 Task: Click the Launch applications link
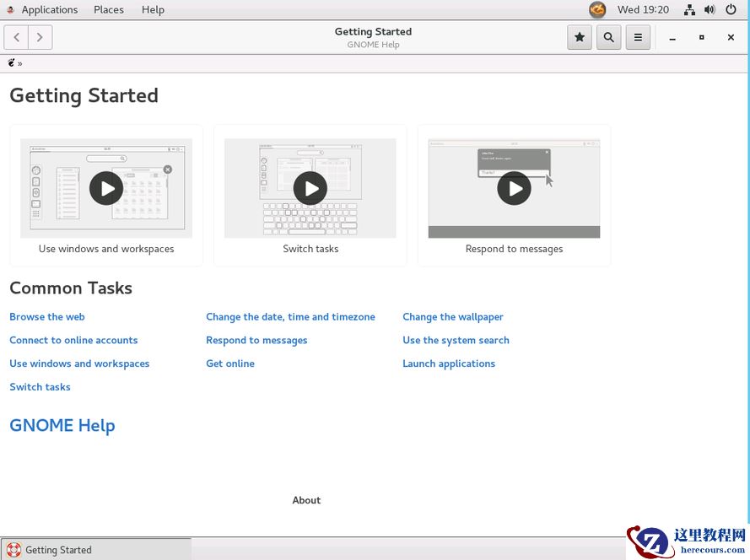tap(449, 363)
